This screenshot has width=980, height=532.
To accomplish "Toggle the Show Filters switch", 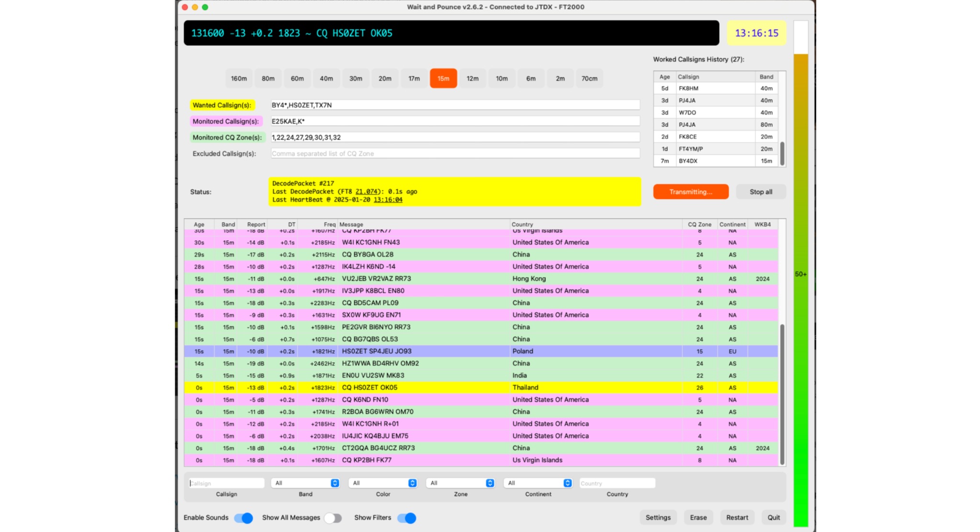I will coord(407,518).
